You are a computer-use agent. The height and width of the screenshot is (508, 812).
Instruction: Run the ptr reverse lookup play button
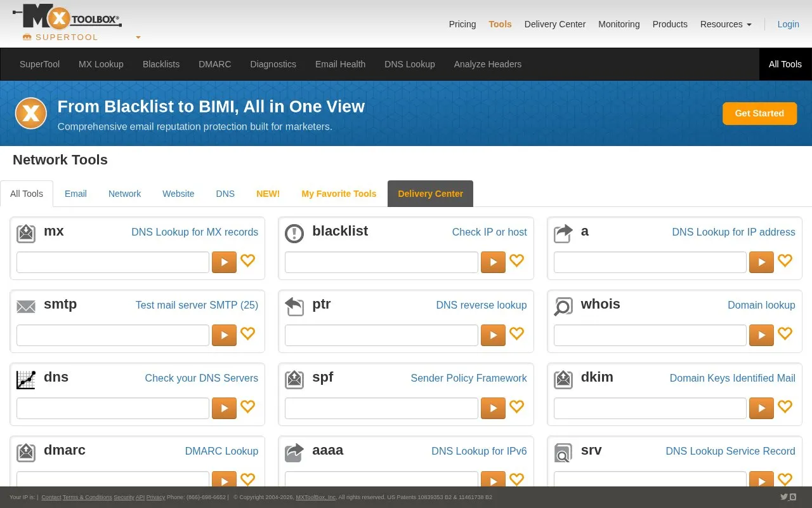click(x=493, y=335)
